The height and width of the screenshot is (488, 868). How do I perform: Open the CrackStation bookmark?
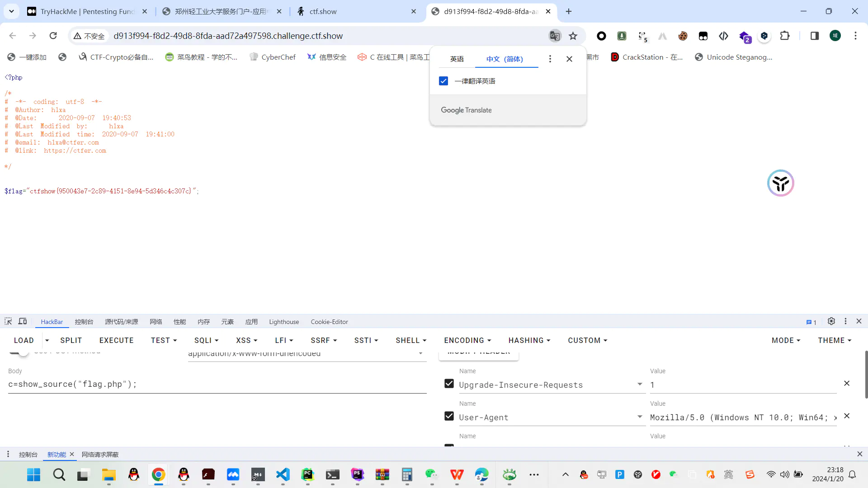(647, 57)
